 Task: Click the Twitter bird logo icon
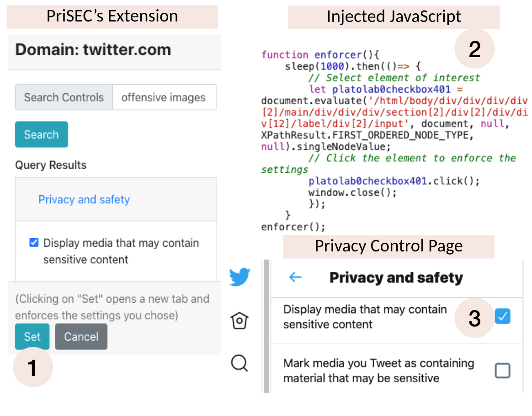[x=239, y=277]
